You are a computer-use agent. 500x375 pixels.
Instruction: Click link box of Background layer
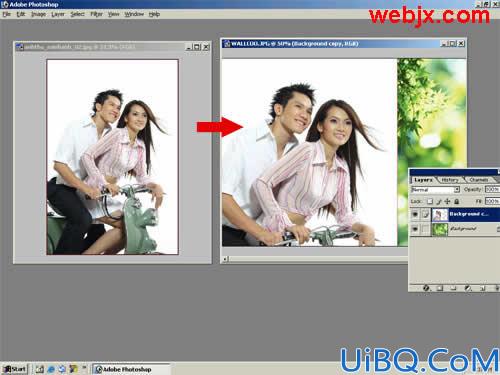point(425,229)
